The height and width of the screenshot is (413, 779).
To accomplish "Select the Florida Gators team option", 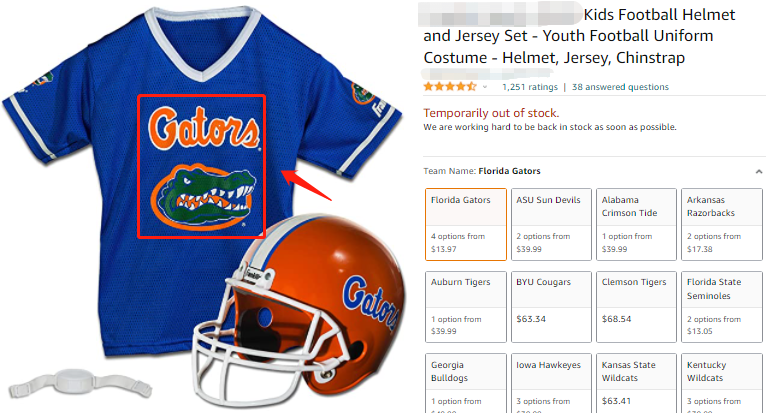I will (x=465, y=221).
